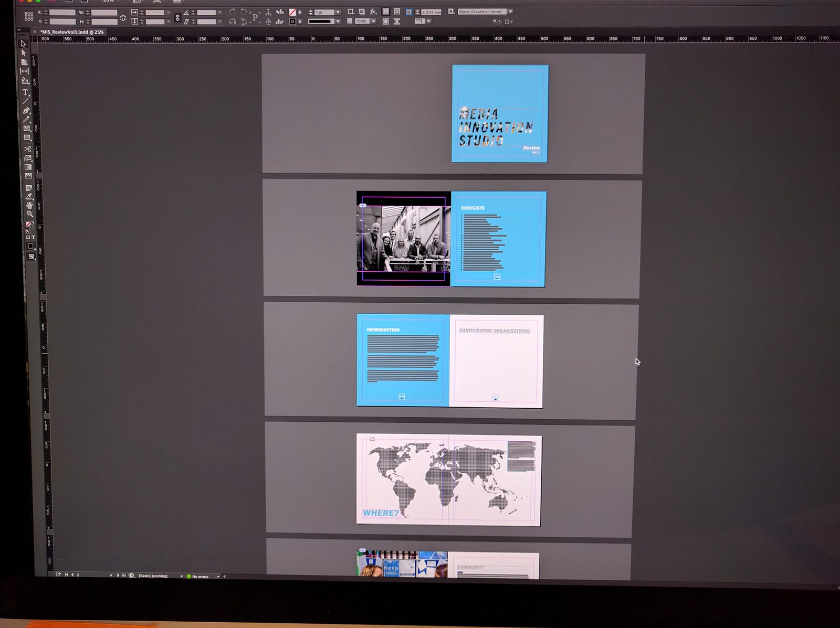Select the Scissors tool

(x=27, y=149)
